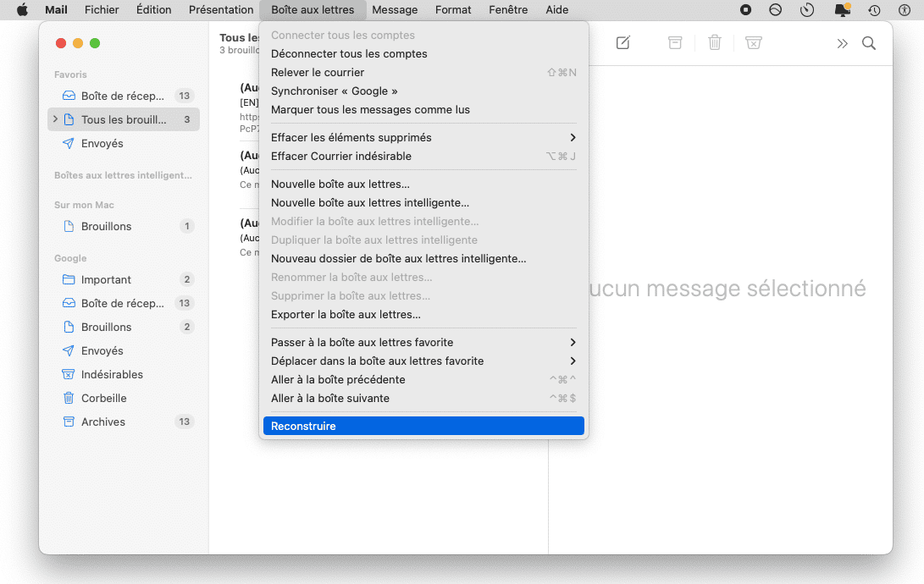Viewport: 924px width, 584px height.
Task: Open the search magnifier icon
Action: pyautogui.click(x=868, y=43)
